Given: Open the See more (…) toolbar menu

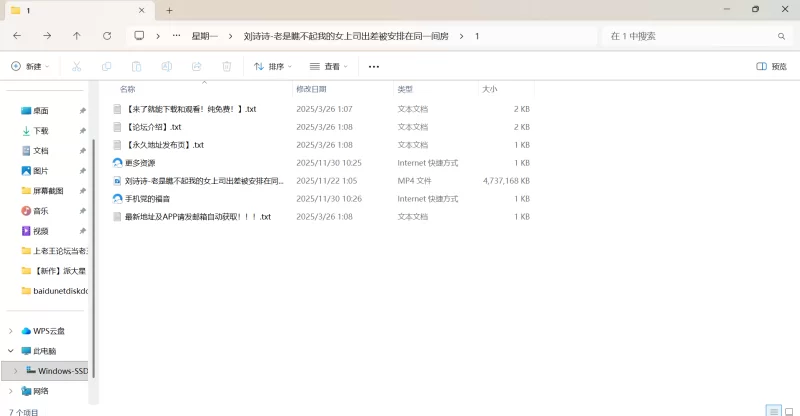Looking at the screenshot, I should click(374, 67).
